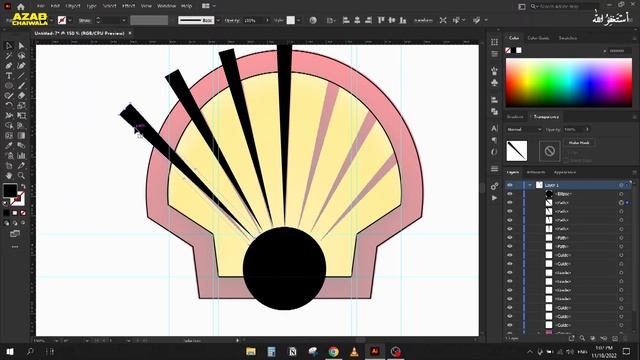This screenshot has width=640, height=360.
Task: Select the Lasso tool
Action: click(x=21, y=56)
